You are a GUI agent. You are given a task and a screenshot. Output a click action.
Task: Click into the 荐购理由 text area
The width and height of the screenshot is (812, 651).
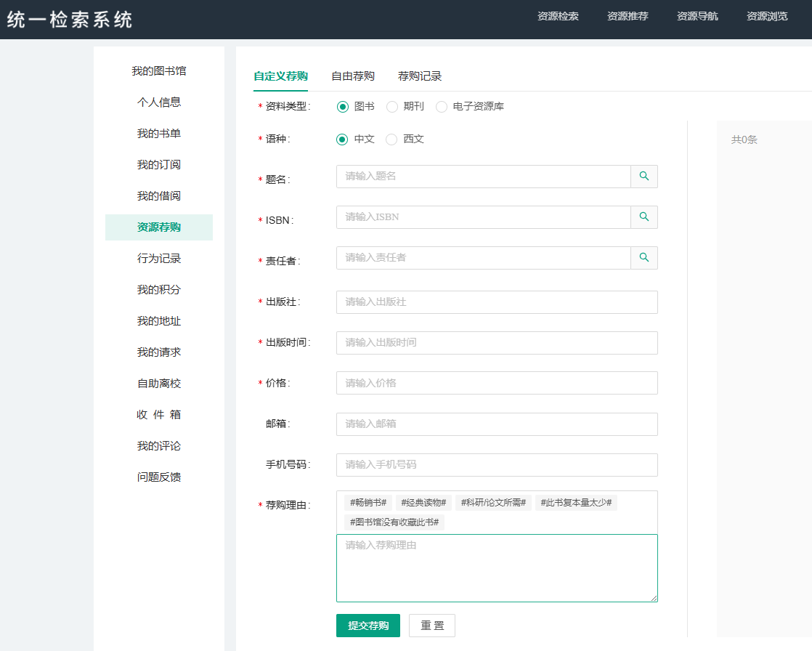pyautogui.click(x=497, y=568)
